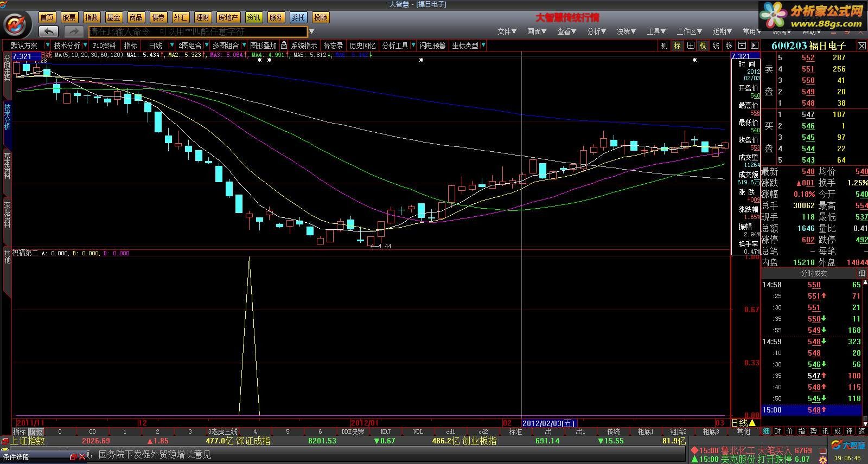Screen dimensions: 868x464
Task: Open the 股票 stocks section
Action: 69,17
